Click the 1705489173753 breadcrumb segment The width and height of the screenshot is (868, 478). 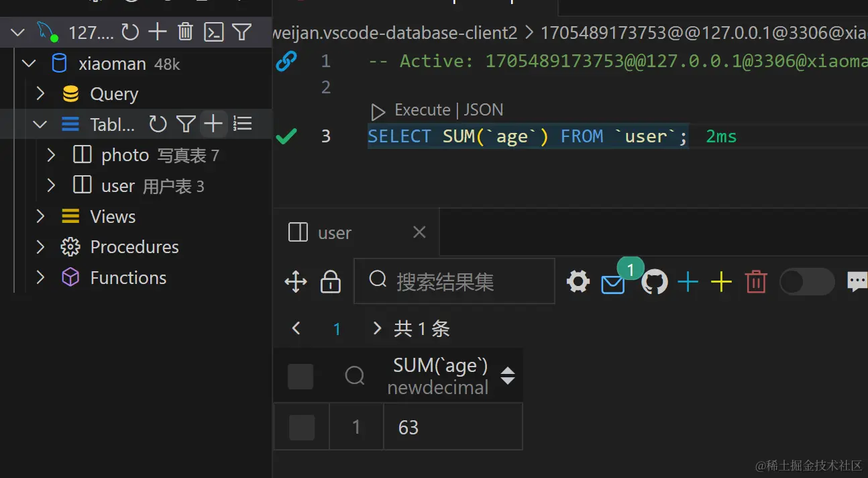(x=704, y=32)
